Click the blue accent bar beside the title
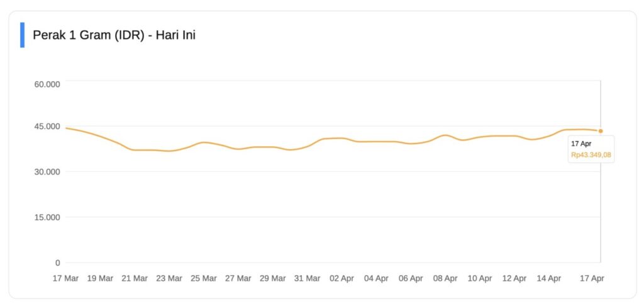The height and width of the screenshot is (306, 644). click(x=23, y=35)
